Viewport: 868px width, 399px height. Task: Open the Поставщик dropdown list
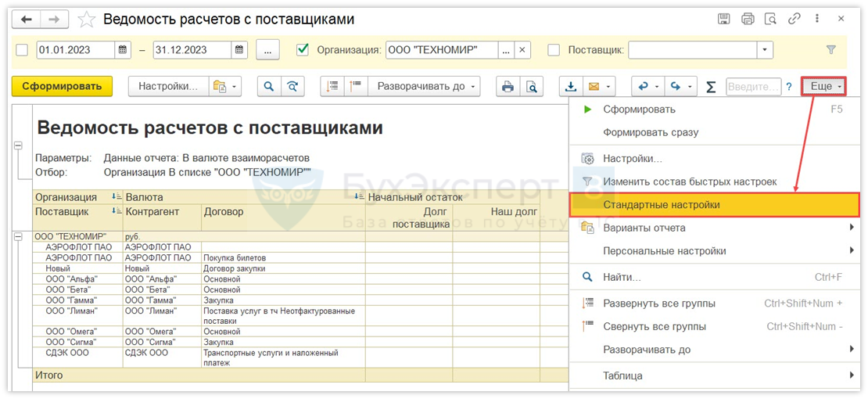click(764, 50)
